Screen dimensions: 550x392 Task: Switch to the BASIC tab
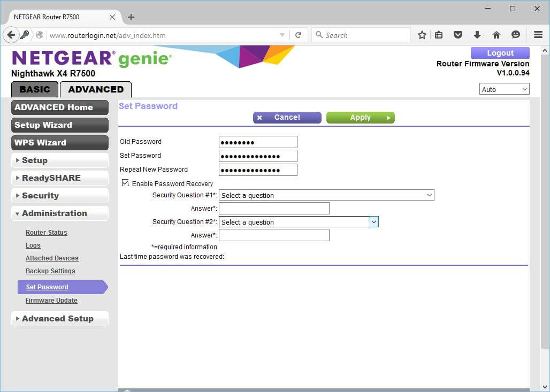(x=35, y=89)
